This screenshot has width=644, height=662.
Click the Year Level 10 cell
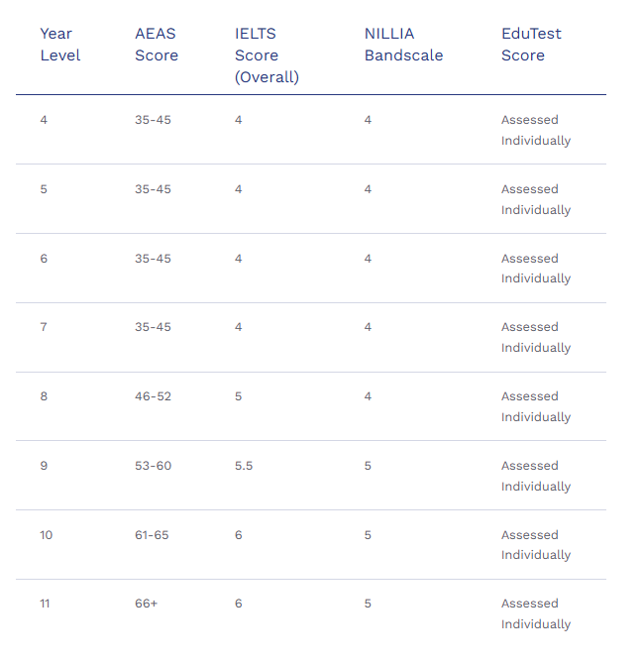click(47, 535)
